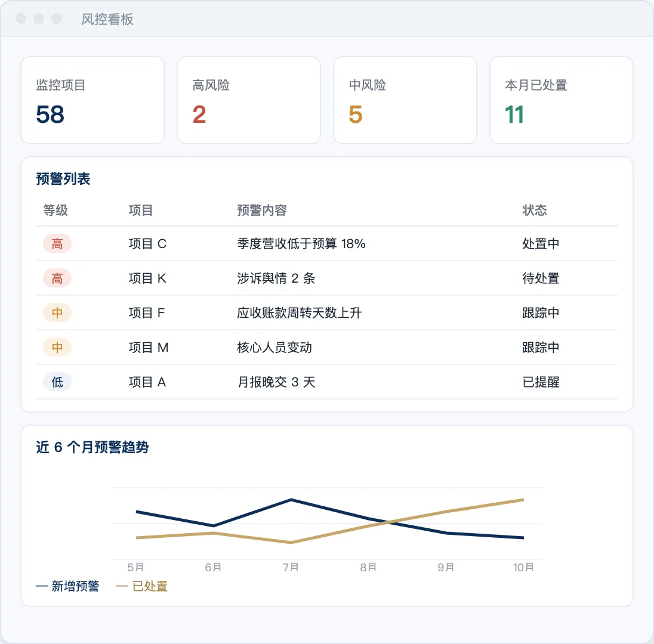This screenshot has width=654, height=644.
Task: Sort by the 状态 column header
Action: [x=534, y=210]
